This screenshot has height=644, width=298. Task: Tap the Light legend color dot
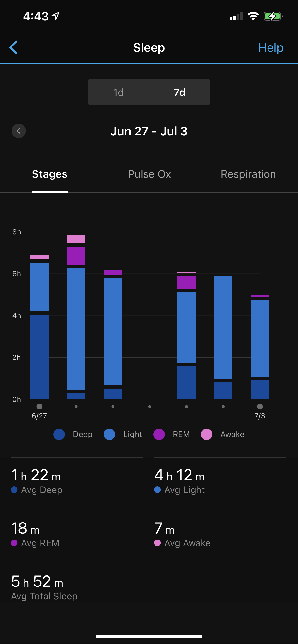click(x=109, y=434)
